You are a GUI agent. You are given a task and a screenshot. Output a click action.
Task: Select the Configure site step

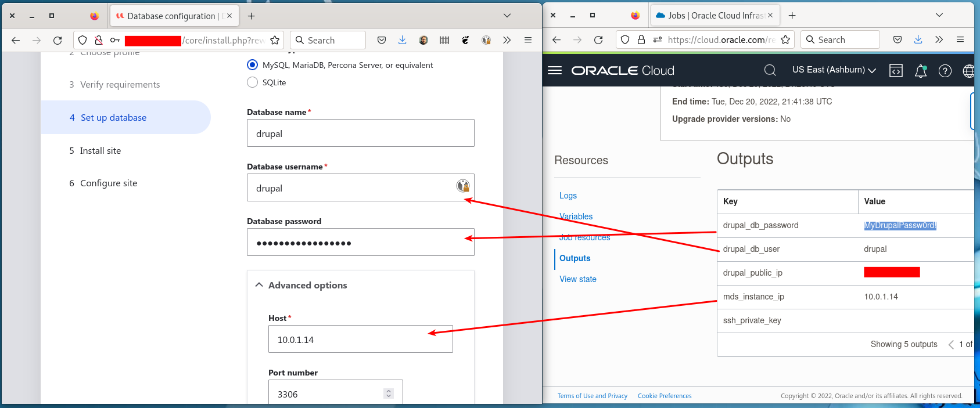point(103,183)
